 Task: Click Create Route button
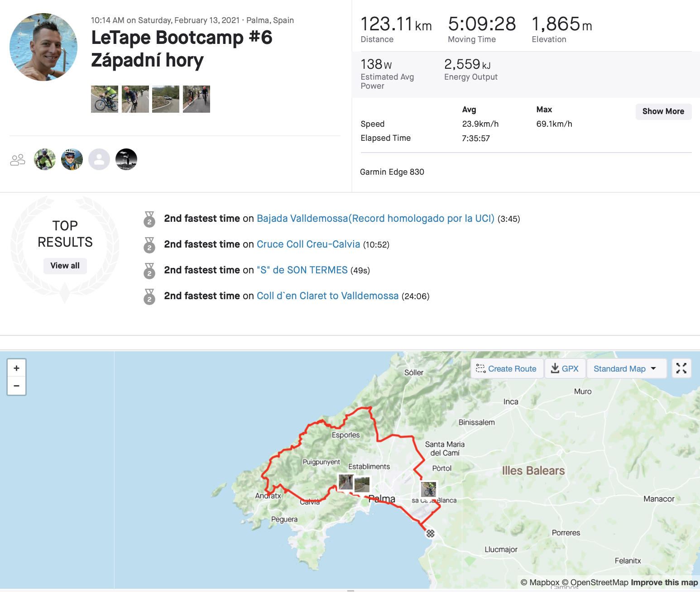[x=506, y=368]
